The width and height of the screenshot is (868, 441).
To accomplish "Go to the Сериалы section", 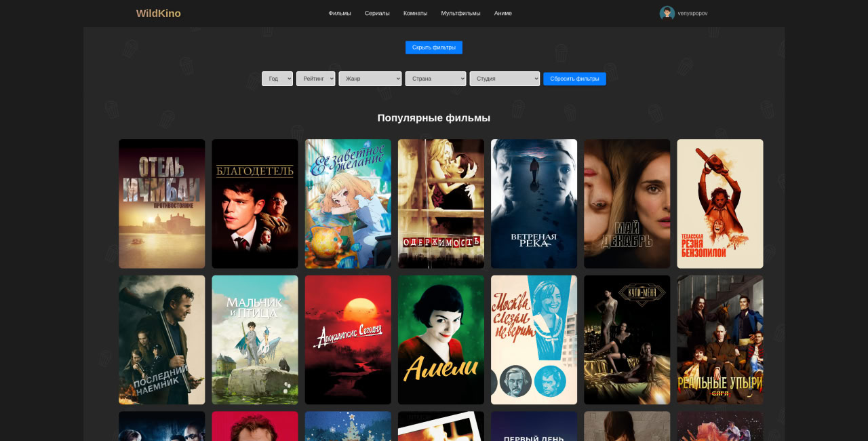I will click(377, 13).
